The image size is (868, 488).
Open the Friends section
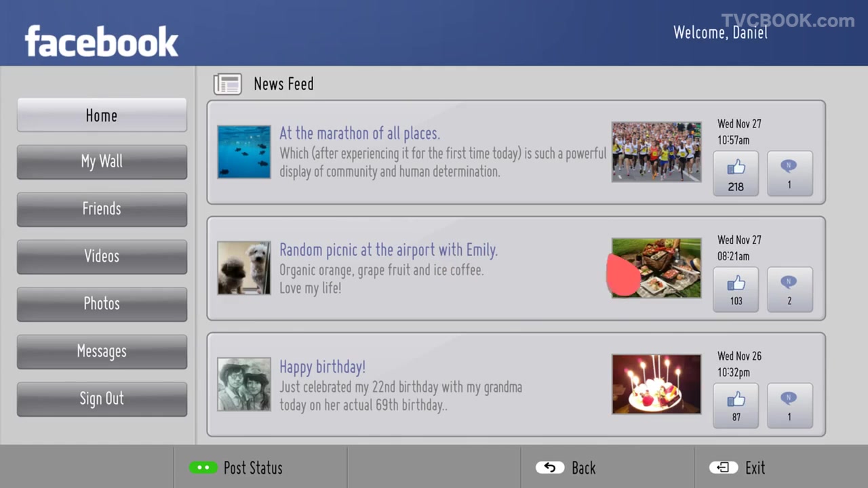pyautogui.click(x=102, y=209)
